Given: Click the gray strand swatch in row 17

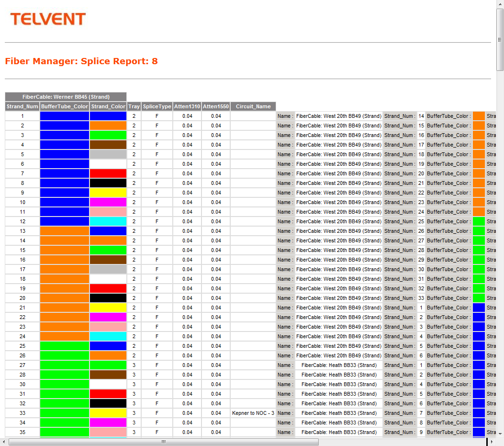Looking at the screenshot, I should click(108, 269).
